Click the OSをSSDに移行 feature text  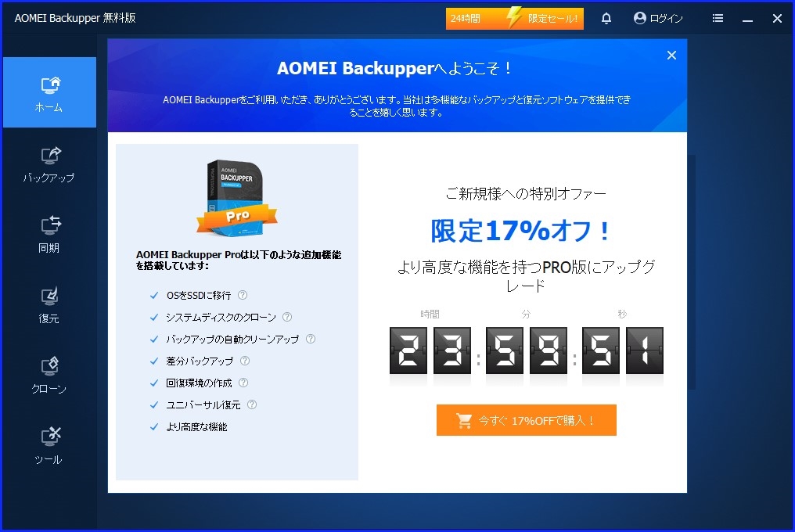coord(199,295)
